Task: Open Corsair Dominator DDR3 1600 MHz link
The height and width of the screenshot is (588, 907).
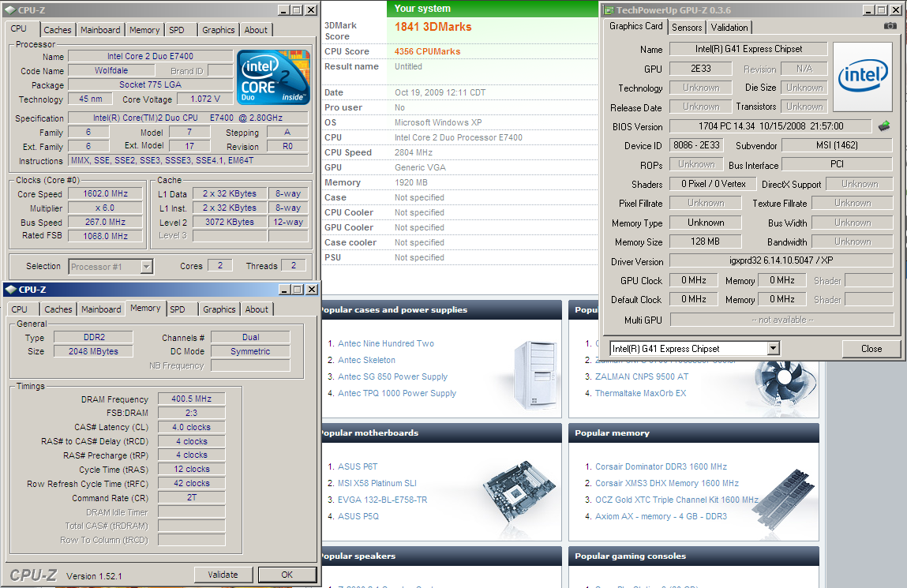Action: [662, 466]
